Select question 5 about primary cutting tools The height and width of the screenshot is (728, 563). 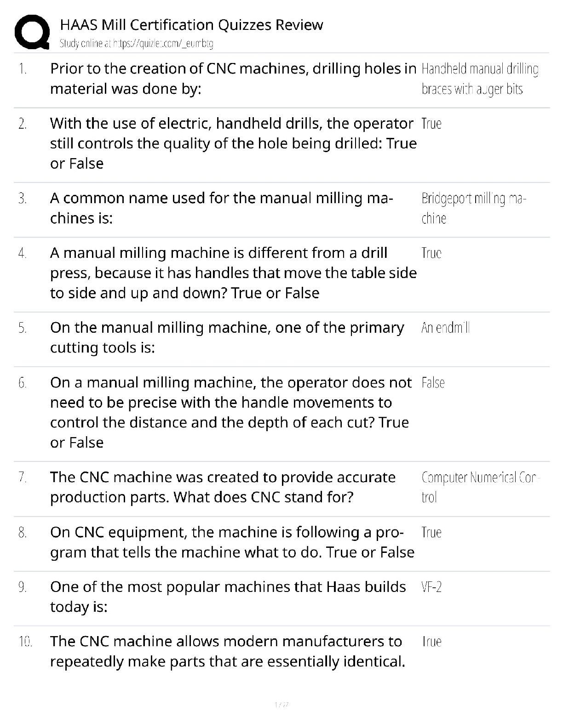[227, 337]
